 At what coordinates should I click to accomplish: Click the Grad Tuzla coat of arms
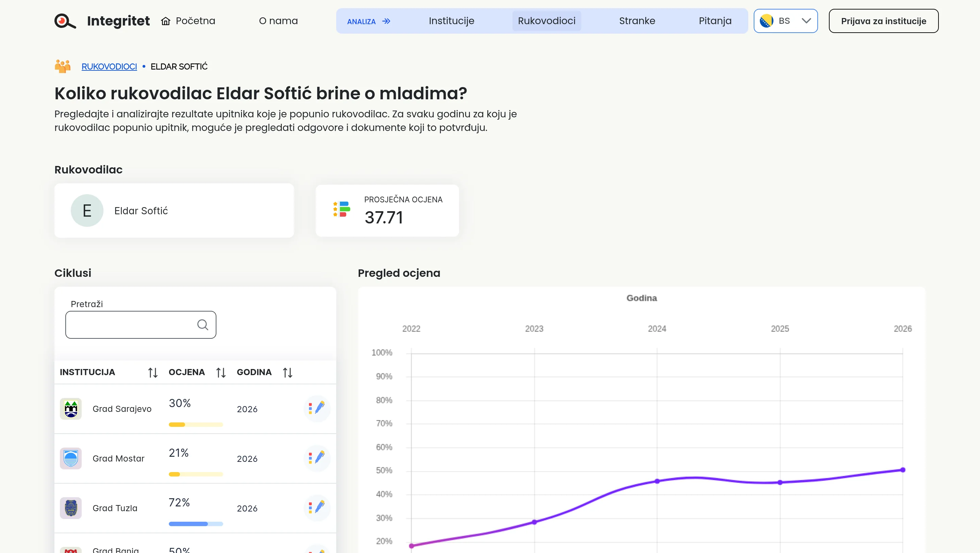[x=71, y=508]
